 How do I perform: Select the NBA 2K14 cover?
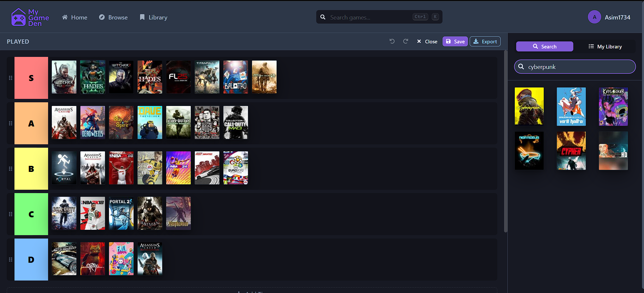click(x=121, y=168)
